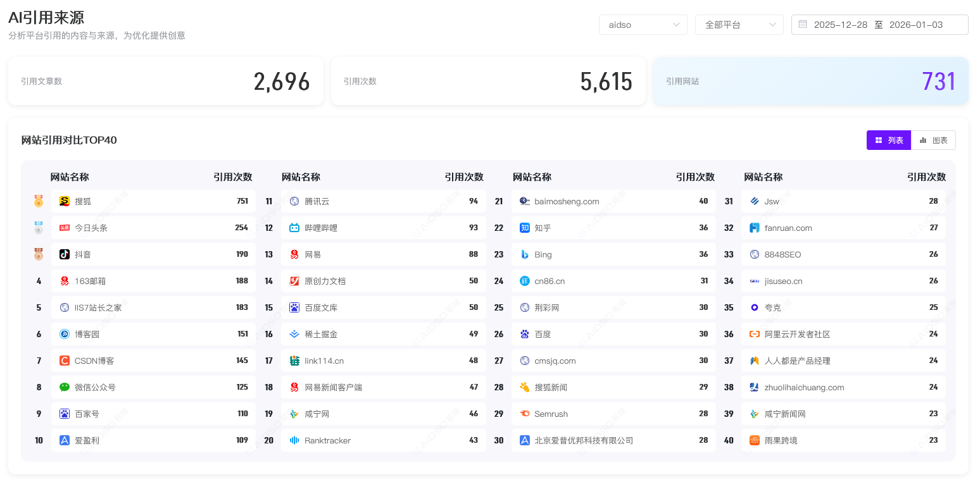
Task: Click the calendar icon in date picker
Action: [x=803, y=25]
